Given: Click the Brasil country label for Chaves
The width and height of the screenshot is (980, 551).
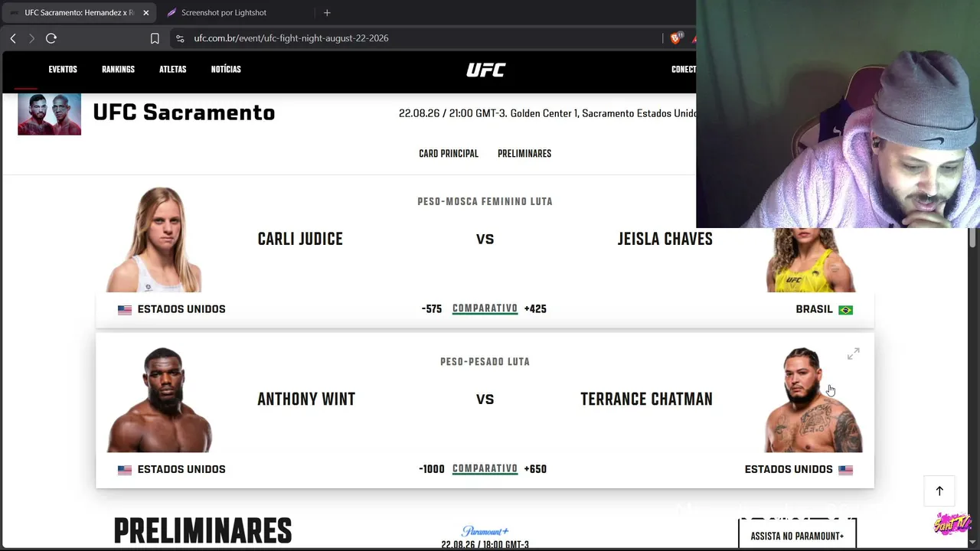Looking at the screenshot, I should tap(814, 309).
